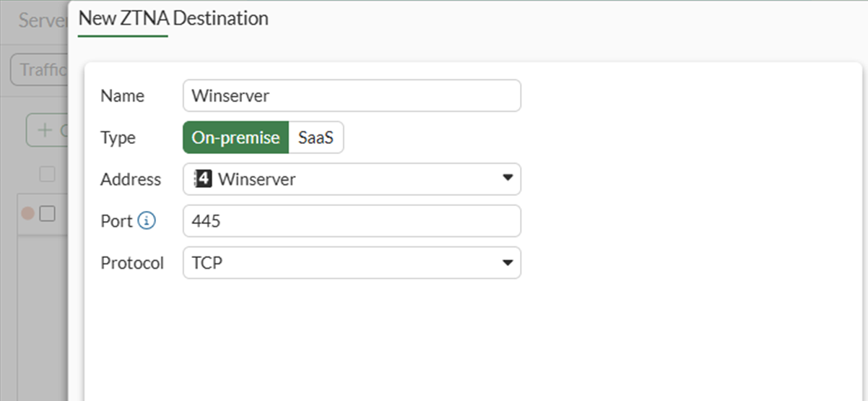Image resolution: width=868 pixels, height=401 pixels.
Task: Click the Protocol label text
Action: (x=132, y=263)
